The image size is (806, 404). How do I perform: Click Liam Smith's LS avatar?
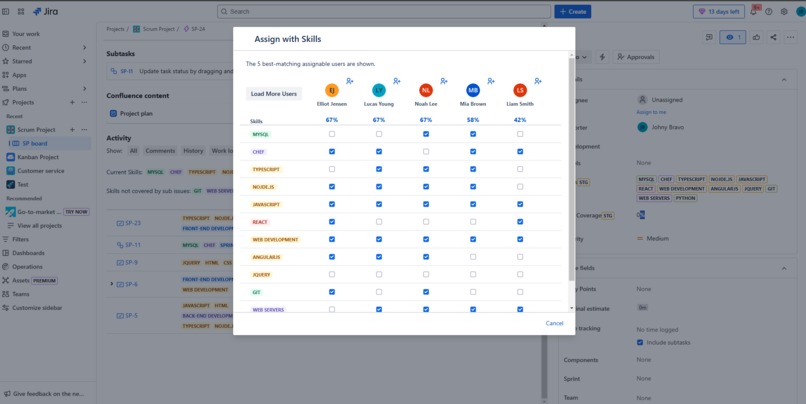point(520,90)
